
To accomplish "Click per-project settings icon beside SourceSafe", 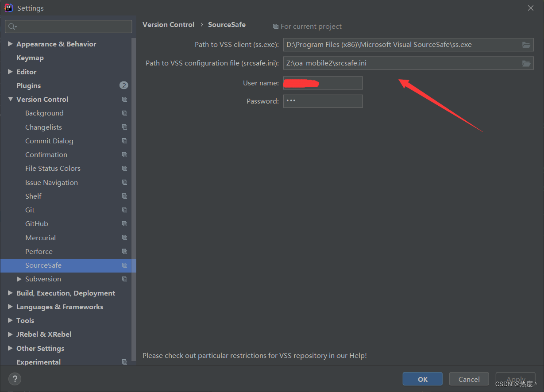I will click(124, 265).
